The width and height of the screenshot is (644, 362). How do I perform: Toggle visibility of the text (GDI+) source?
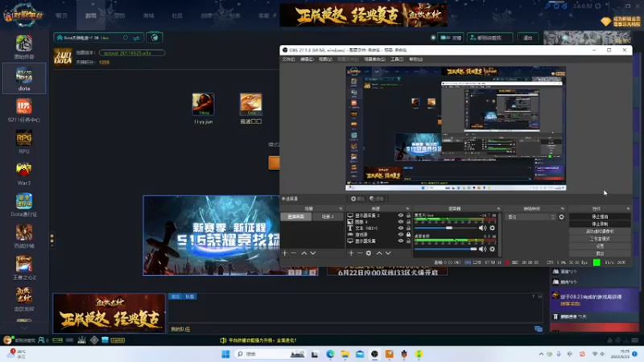(x=400, y=228)
